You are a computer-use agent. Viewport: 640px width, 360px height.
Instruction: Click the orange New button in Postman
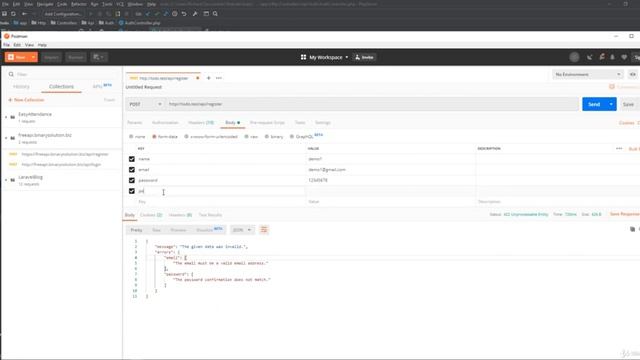coord(17,57)
